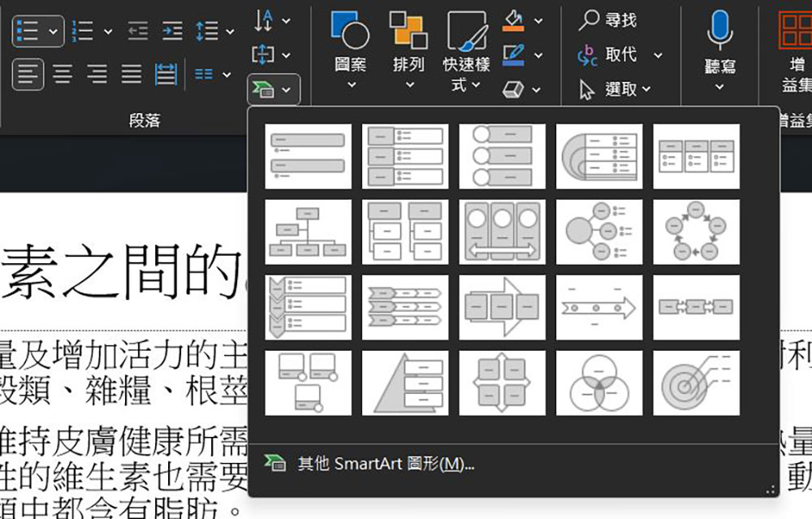812x519 pixels.
Task: Select the organization chart SmartArt layout
Action: tap(308, 231)
